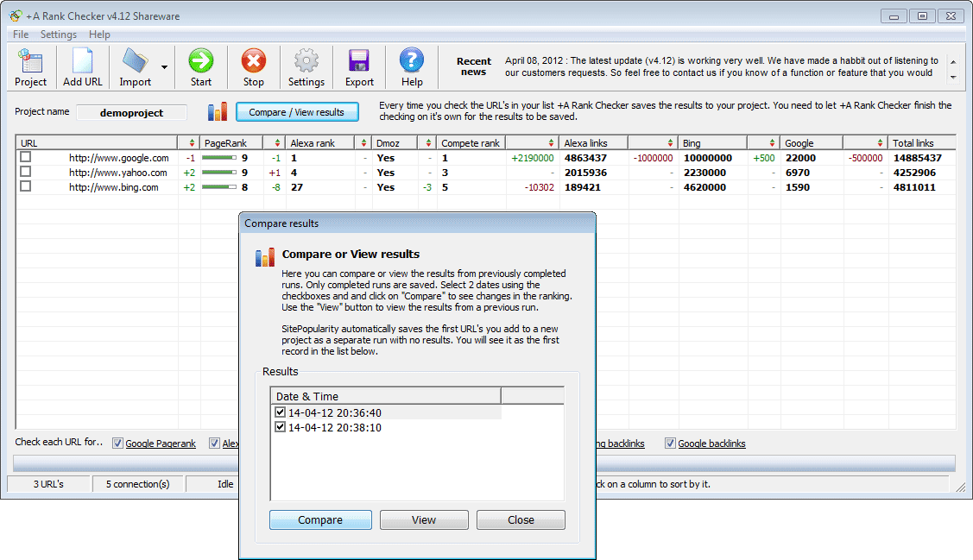Click the Export floppy disk icon

click(x=359, y=62)
